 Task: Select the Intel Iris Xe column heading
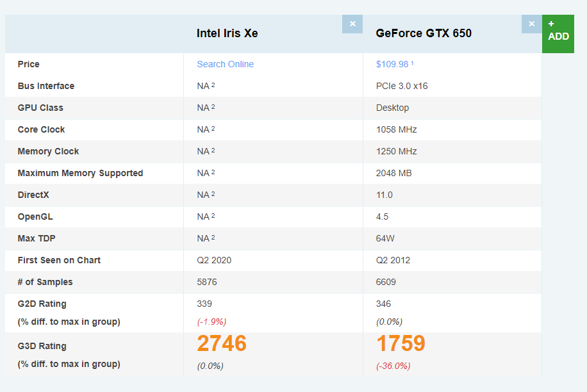point(227,33)
